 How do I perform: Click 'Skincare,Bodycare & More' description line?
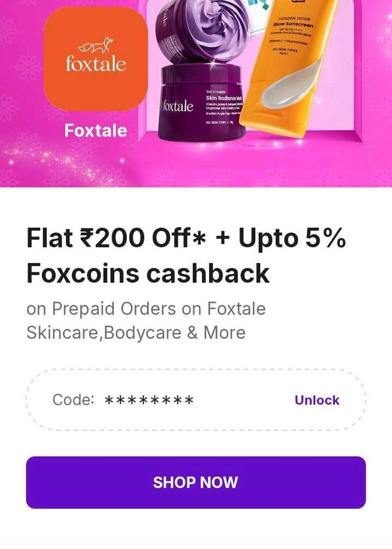click(x=136, y=333)
